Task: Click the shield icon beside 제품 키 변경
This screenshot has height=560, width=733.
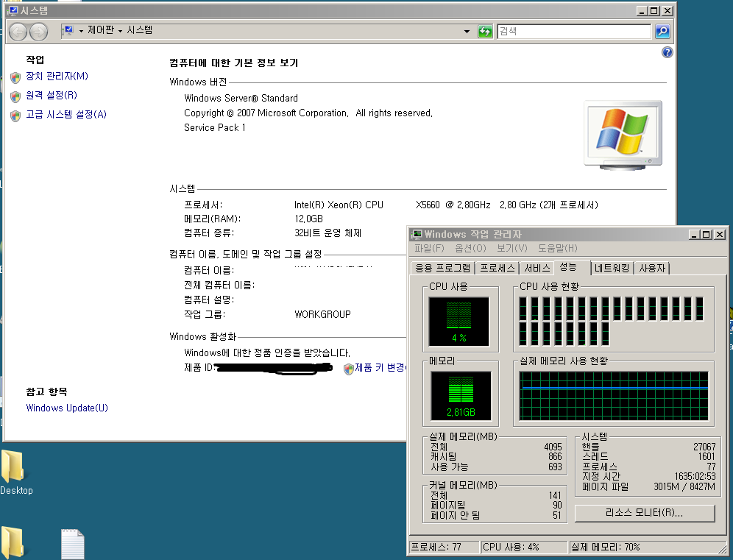Action: click(x=348, y=369)
